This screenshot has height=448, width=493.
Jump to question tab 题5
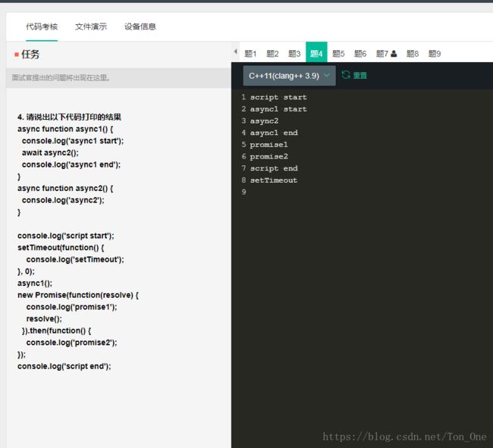coord(338,54)
